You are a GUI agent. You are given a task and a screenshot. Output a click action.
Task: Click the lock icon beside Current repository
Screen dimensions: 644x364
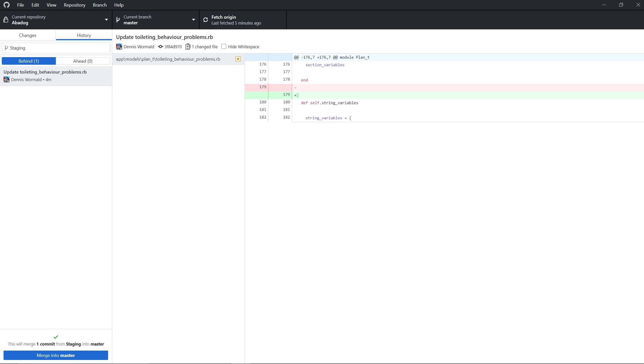(x=6, y=19)
